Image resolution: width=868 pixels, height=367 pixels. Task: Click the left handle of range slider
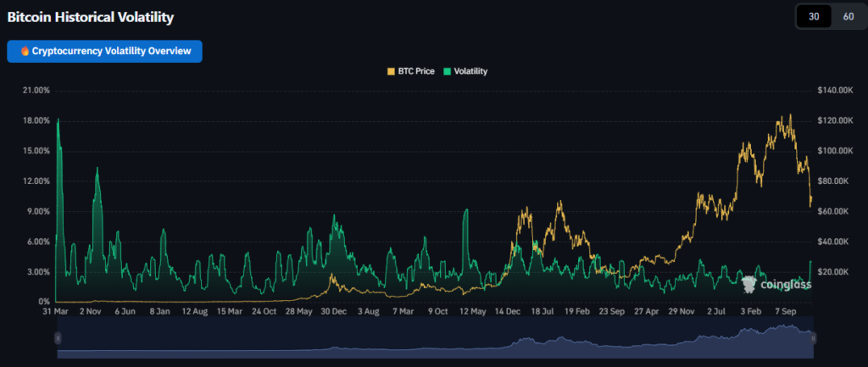point(58,338)
